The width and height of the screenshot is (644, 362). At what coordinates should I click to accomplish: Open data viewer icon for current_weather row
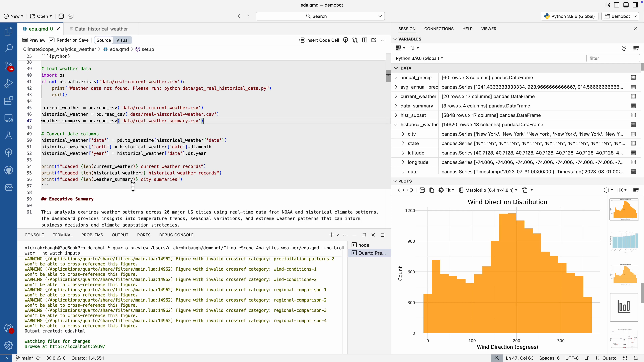(x=633, y=96)
